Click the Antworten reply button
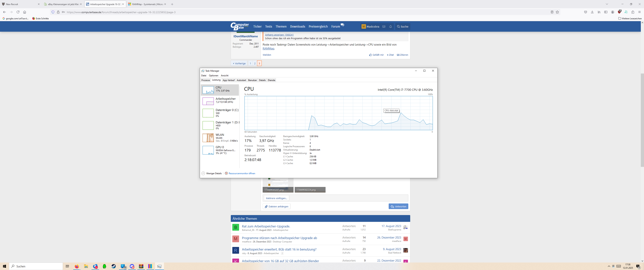This screenshot has height=270, width=644. [398, 206]
